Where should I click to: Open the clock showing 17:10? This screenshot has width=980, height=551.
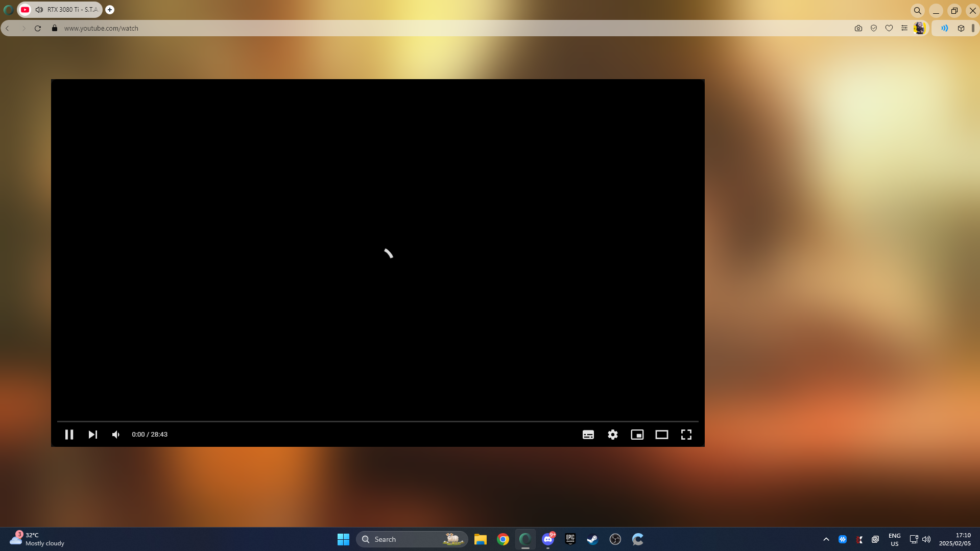955,539
